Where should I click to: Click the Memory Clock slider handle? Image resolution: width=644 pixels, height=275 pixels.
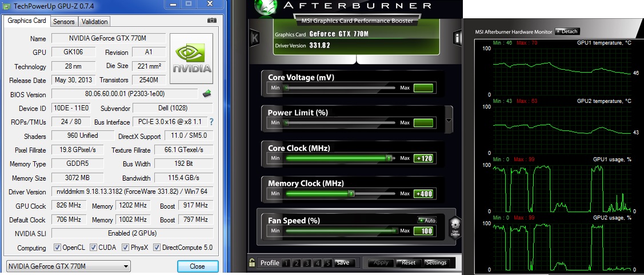pos(351,193)
